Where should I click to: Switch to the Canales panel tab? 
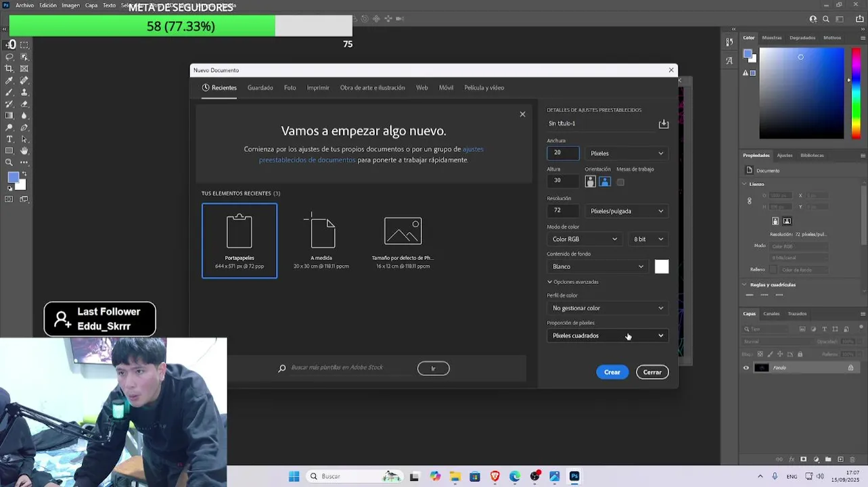coord(771,314)
